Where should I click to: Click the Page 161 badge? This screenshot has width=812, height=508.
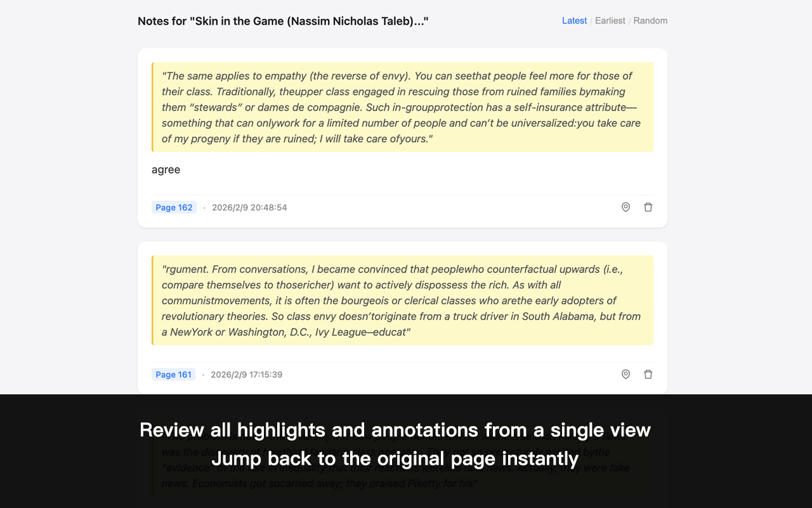173,375
